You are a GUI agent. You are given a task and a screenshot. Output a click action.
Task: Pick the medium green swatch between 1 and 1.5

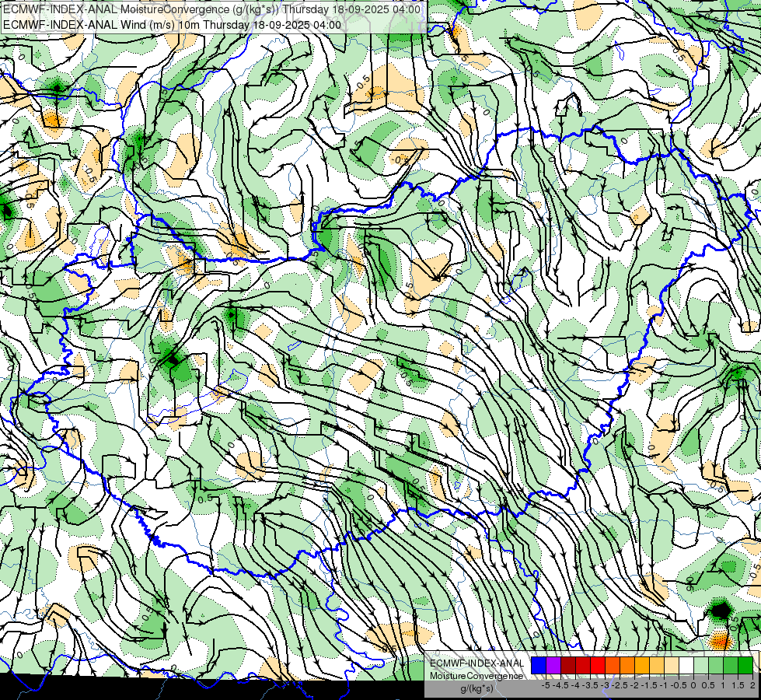pos(731,666)
